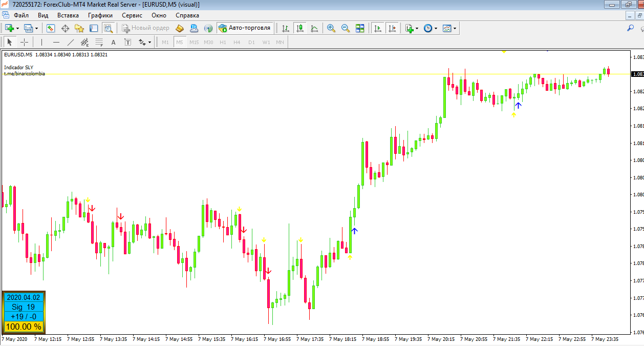This screenshot has width=644, height=346.
Task: Toggle chart Auto Scroll
Action: click(x=378, y=28)
